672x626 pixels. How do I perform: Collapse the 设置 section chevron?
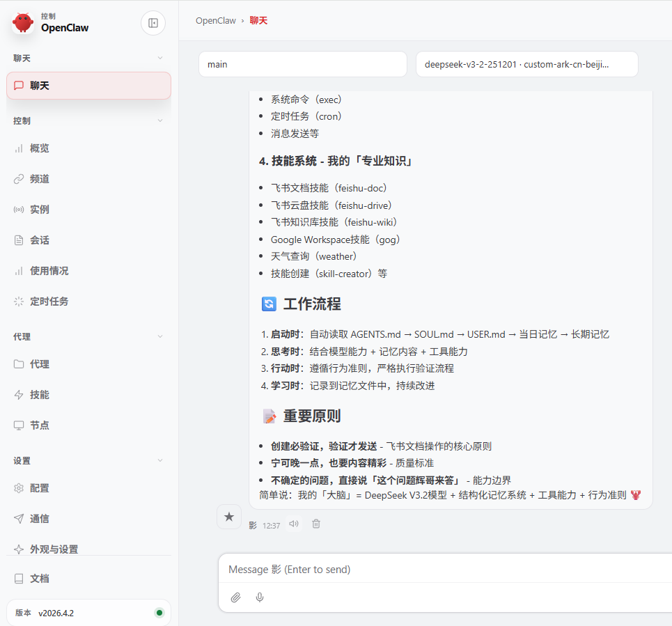click(x=161, y=460)
